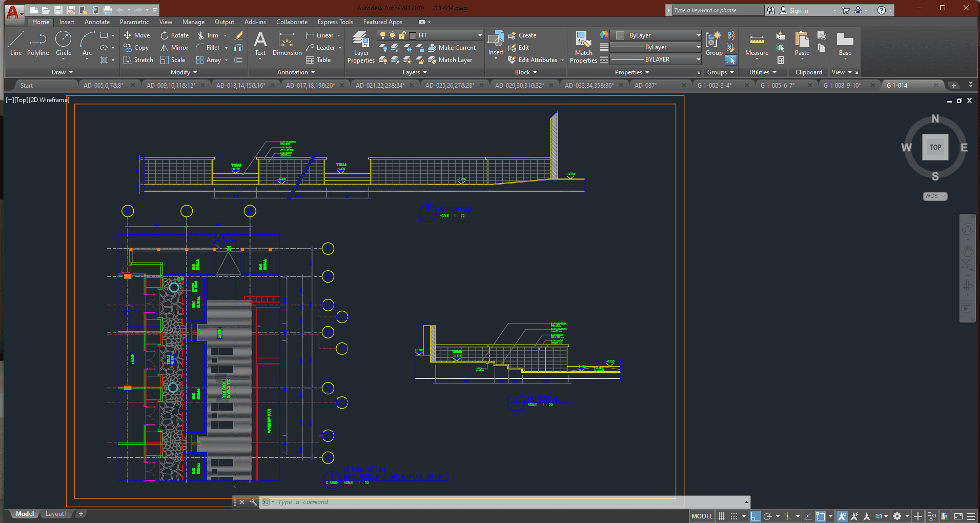Open the Annotate ribbon tab
The height and width of the screenshot is (523, 980).
tap(97, 22)
